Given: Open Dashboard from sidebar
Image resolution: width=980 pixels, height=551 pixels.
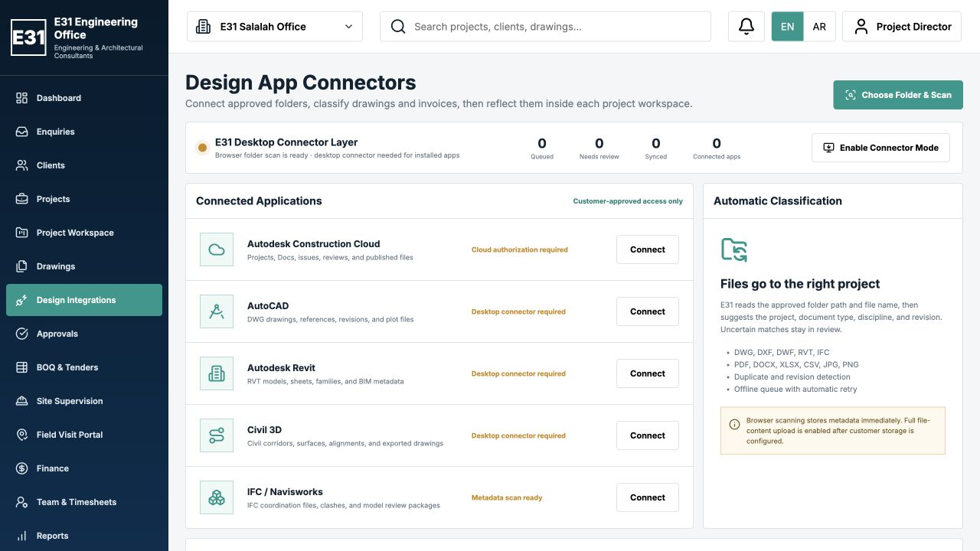Looking at the screenshot, I should 84,98.
